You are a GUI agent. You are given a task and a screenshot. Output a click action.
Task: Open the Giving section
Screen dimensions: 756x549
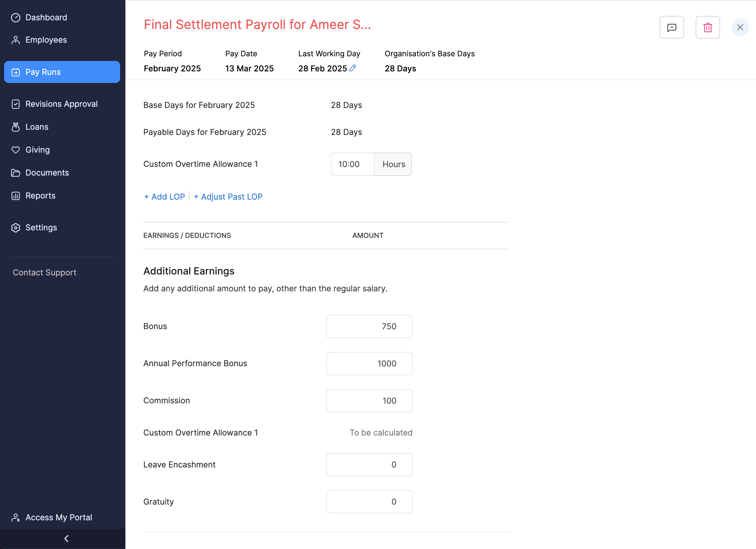(37, 150)
